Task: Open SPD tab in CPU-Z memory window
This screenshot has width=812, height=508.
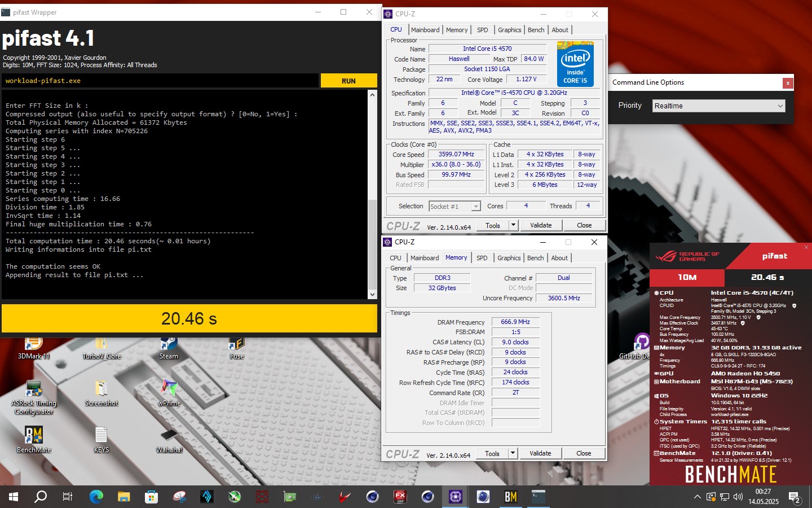Action: [482, 258]
